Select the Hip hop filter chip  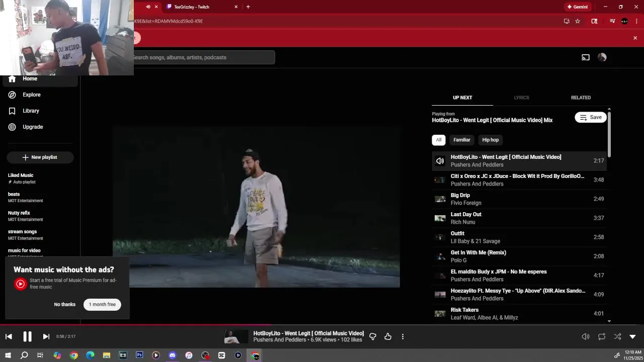(x=491, y=140)
